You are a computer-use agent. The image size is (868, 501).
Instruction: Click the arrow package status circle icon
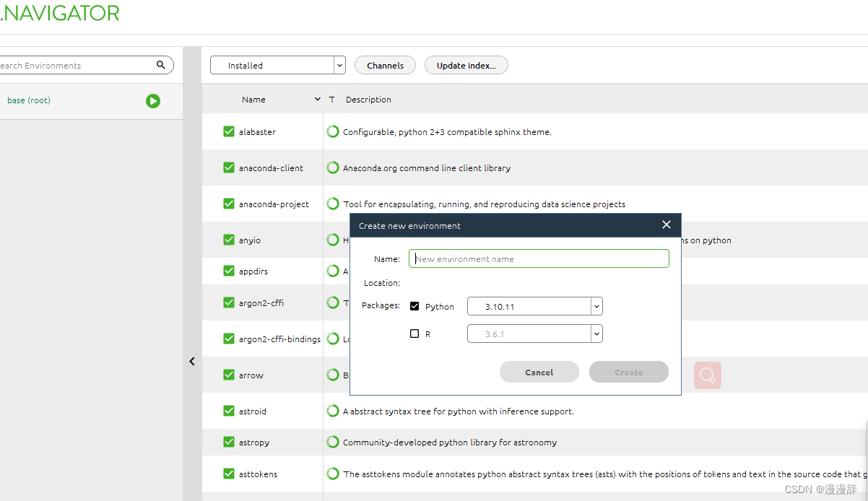333,375
